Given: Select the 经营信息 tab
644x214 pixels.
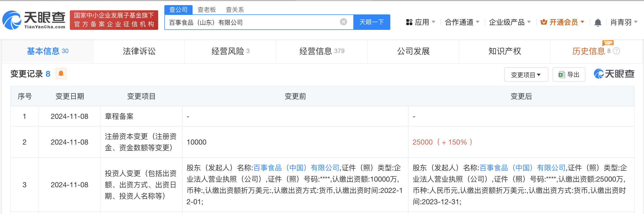Looking at the screenshot, I should 322,51.
